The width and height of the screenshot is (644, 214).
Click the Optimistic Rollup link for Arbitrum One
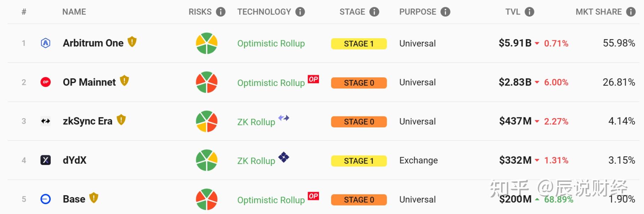[271, 44]
